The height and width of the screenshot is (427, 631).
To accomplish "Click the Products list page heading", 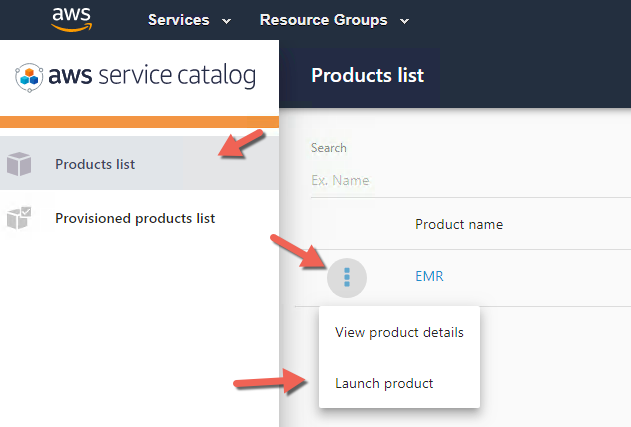I will (367, 75).
